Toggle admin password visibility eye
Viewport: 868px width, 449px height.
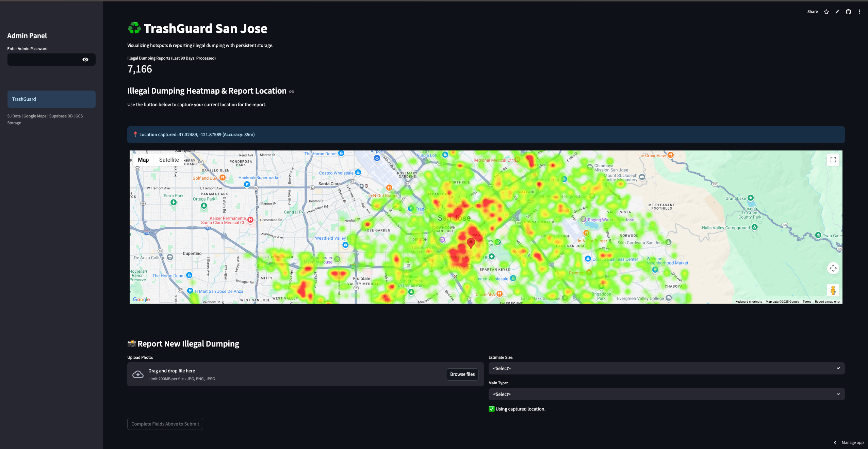tap(85, 60)
